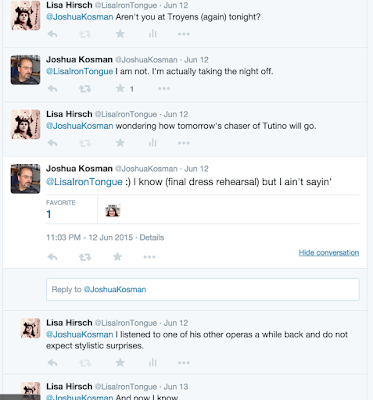The height and width of the screenshot is (400, 373).
Task: Reply to the 'stylistic surprises' tweet
Action: click(x=52, y=363)
